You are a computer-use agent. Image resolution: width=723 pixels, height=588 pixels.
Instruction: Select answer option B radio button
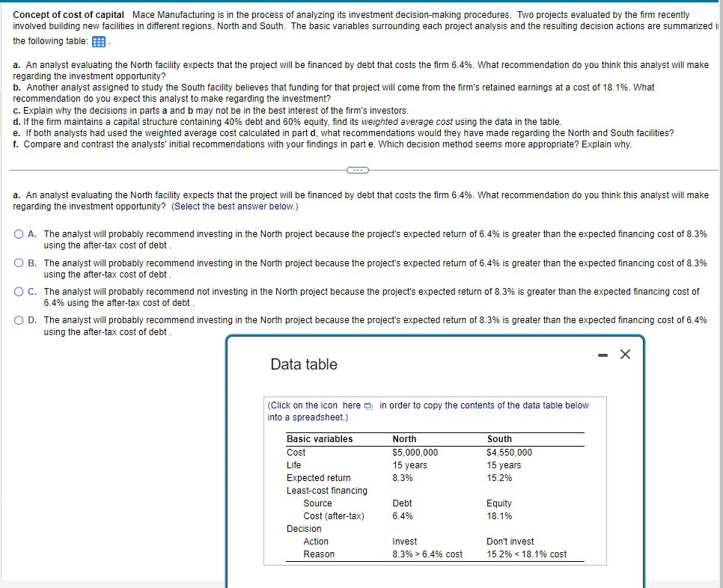click(x=19, y=263)
